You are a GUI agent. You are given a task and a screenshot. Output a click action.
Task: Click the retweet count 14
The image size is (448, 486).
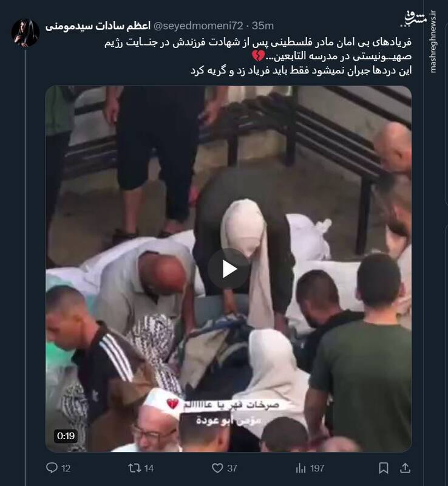click(149, 468)
